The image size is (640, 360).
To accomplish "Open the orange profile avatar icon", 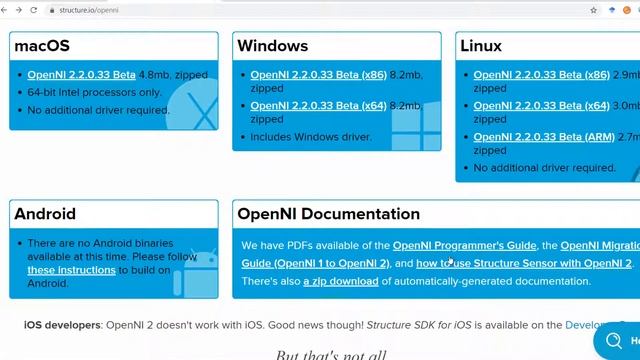I will [x=627, y=10].
